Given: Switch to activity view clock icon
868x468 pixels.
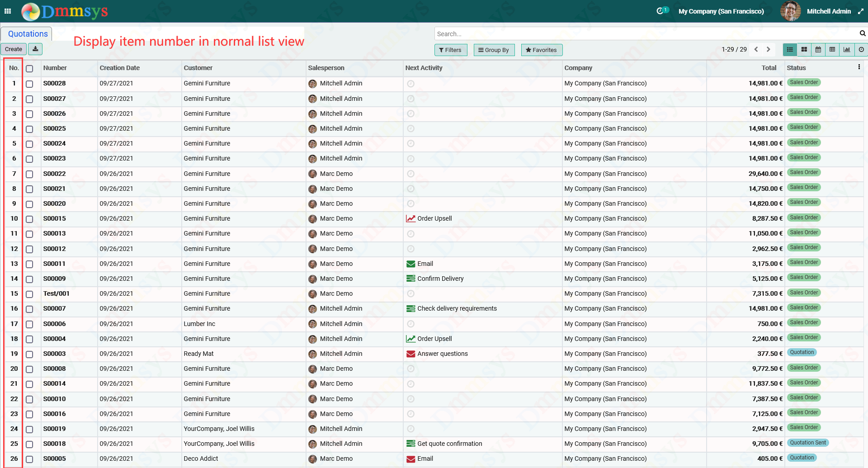Looking at the screenshot, I should tap(861, 49).
